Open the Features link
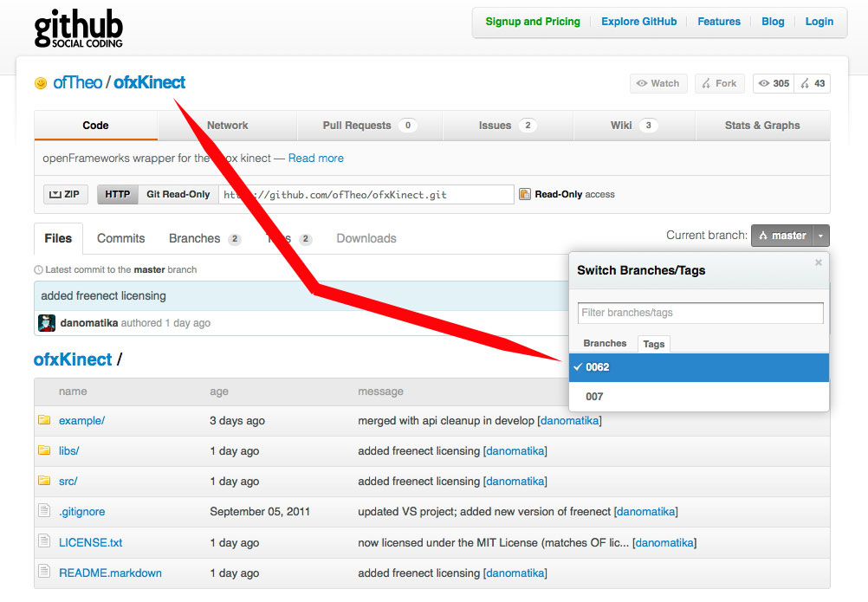This screenshot has width=868, height=602. click(x=718, y=22)
